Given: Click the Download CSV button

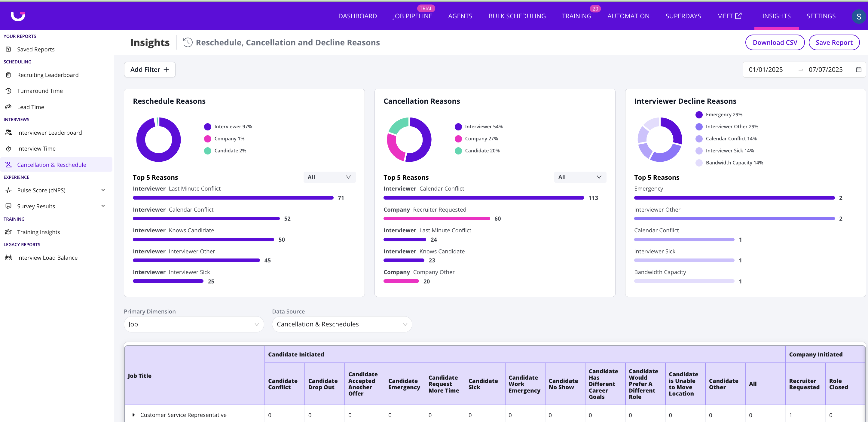Looking at the screenshot, I should point(774,42).
